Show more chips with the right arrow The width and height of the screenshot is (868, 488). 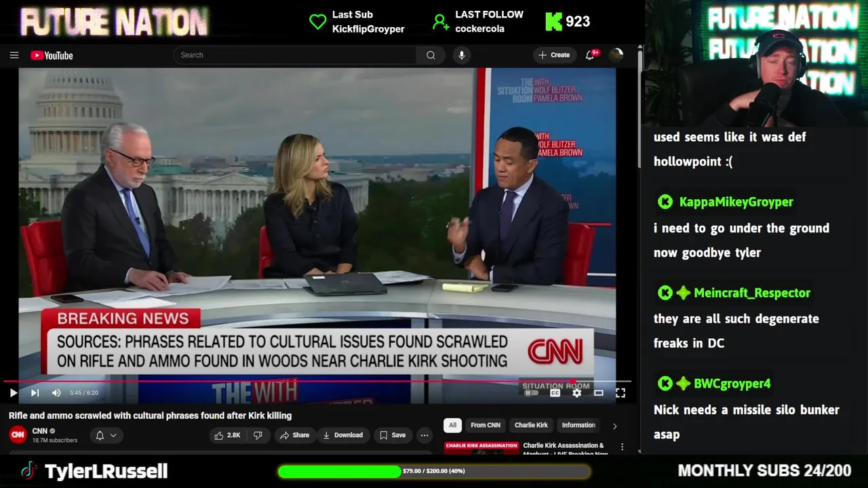pos(615,426)
